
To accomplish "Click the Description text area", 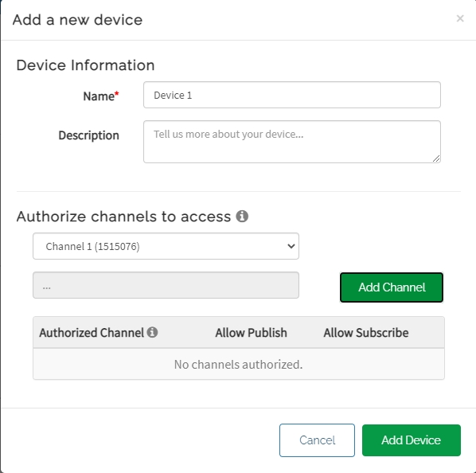I will 292,142.
